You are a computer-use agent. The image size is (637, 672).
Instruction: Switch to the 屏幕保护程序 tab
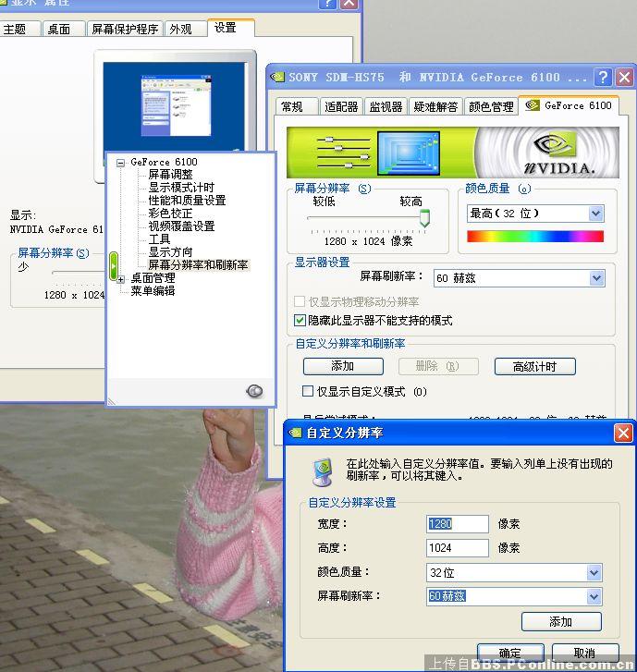pyautogui.click(x=125, y=29)
